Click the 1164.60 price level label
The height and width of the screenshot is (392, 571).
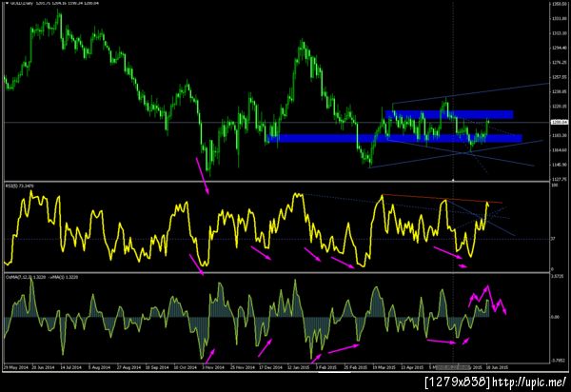click(x=559, y=150)
